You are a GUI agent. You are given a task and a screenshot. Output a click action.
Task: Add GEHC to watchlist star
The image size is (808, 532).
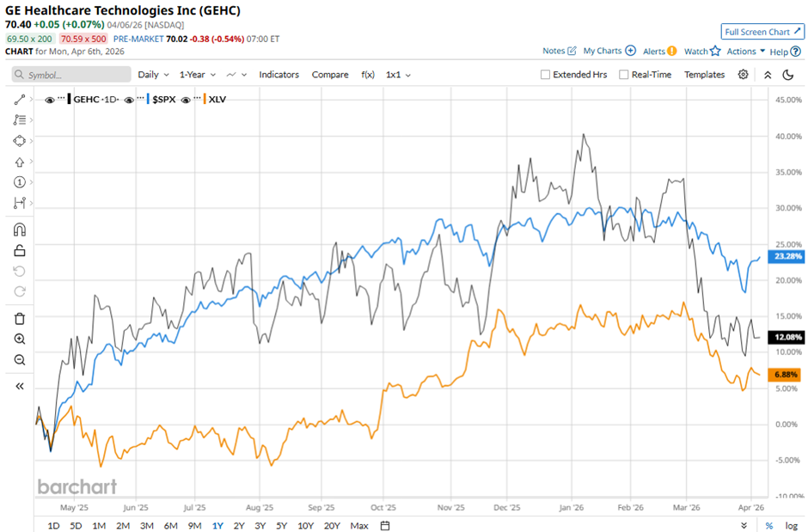(714, 51)
